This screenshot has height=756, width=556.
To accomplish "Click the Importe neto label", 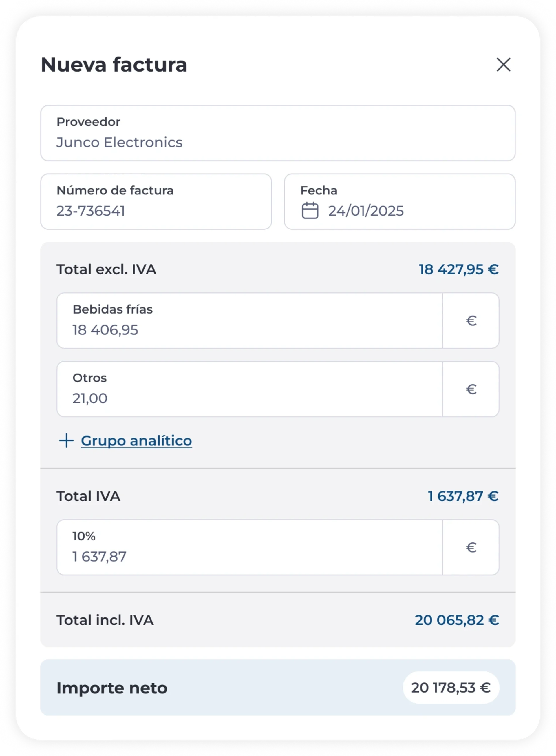I will point(112,688).
